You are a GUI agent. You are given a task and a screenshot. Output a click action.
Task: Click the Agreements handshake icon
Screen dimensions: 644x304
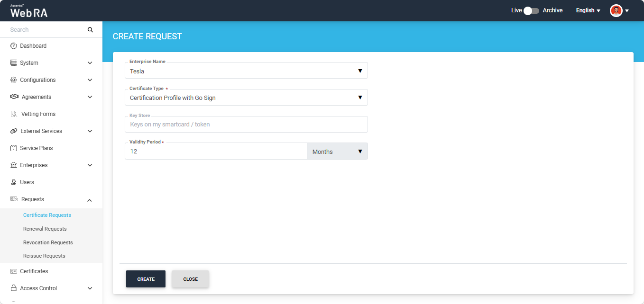pyautogui.click(x=14, y=97)
